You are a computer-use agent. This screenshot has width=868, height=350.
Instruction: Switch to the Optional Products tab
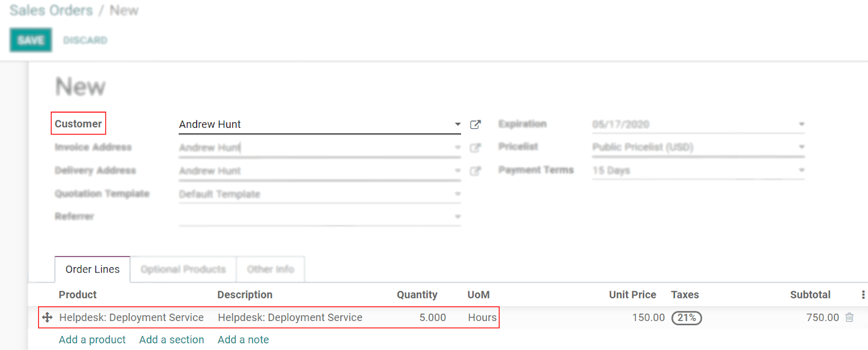click(x=183, y=269)
